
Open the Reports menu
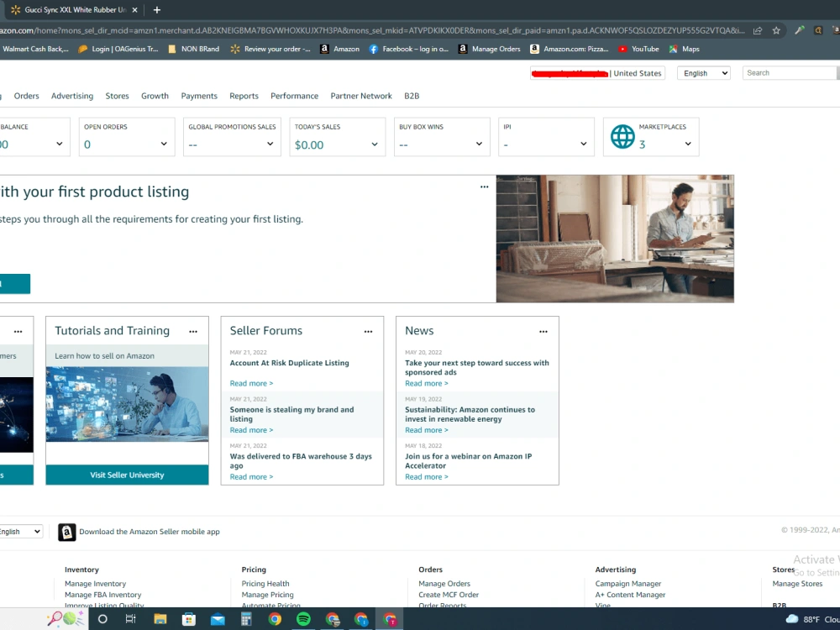tap(244, 96)
